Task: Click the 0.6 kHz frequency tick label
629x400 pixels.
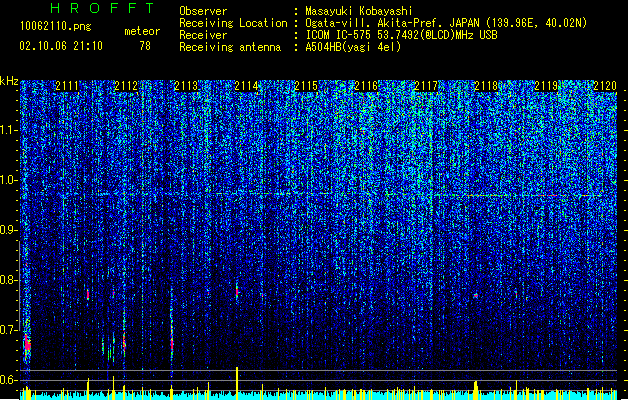Action: 9,380
